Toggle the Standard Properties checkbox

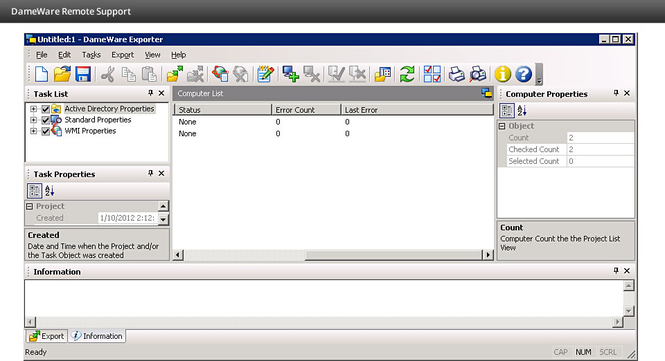(x=45, y=120)
